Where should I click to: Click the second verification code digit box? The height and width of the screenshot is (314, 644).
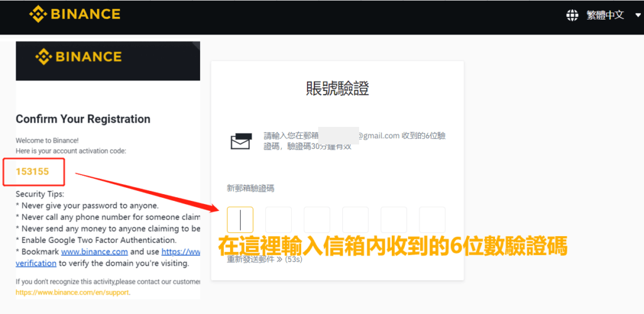click(279, 220)
